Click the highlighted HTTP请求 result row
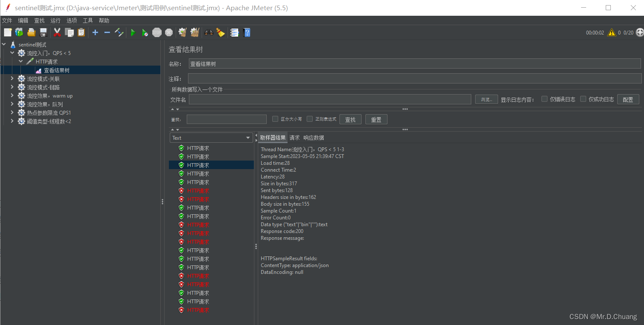Viewport: 644px width, 325px height. tap(211, 165)
